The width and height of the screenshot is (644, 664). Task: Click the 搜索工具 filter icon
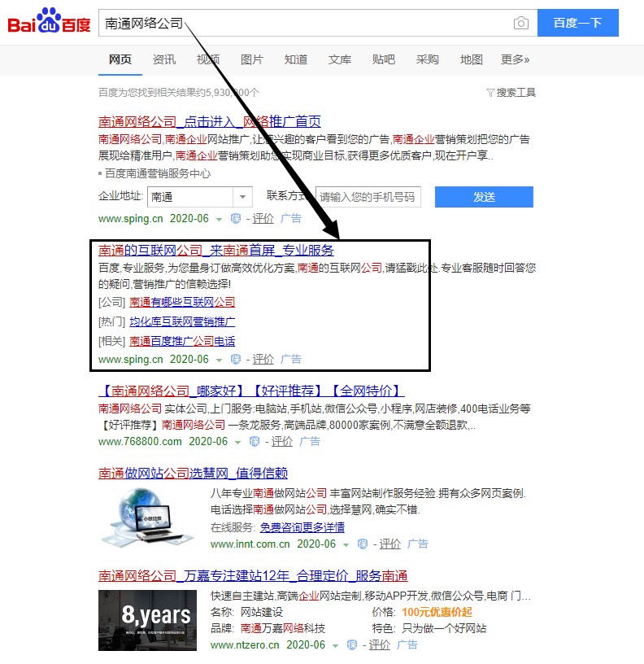(x=490, y=92)
